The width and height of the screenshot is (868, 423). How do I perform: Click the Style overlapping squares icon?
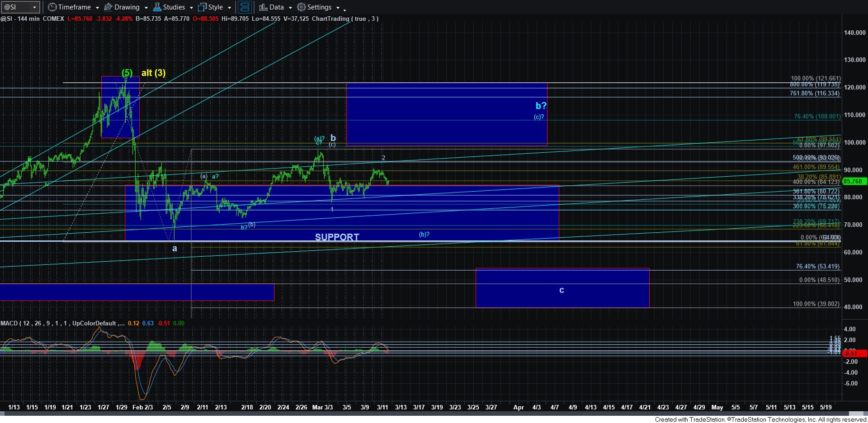(x=203, y=7)
